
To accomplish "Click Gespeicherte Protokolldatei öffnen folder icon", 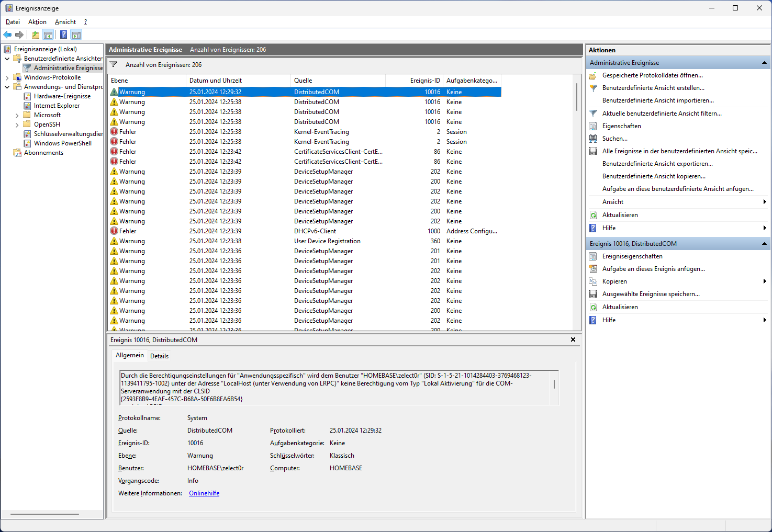I will click(593, 75).
